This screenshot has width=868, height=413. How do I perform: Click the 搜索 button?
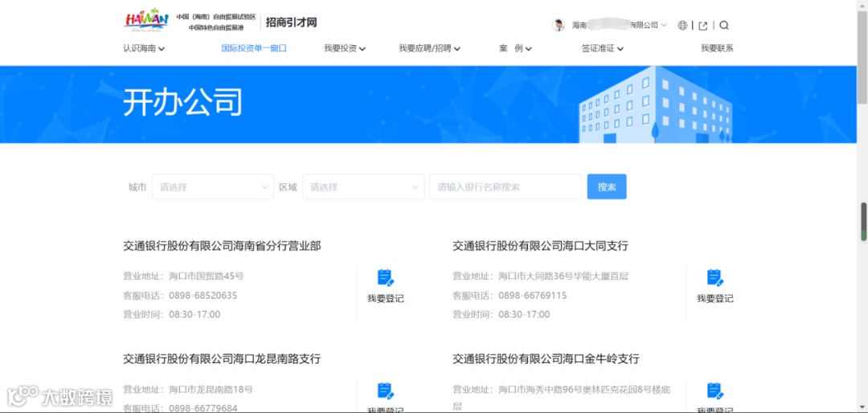point(607,187)
